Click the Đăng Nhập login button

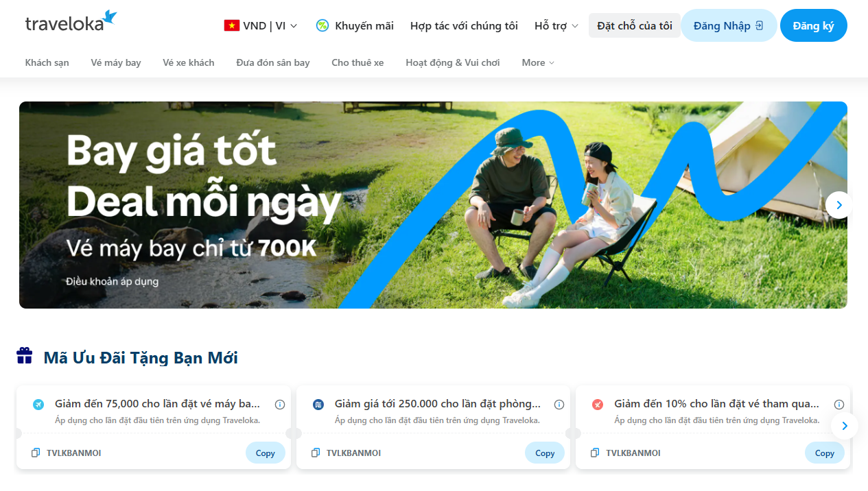click(x=729, y=25)
